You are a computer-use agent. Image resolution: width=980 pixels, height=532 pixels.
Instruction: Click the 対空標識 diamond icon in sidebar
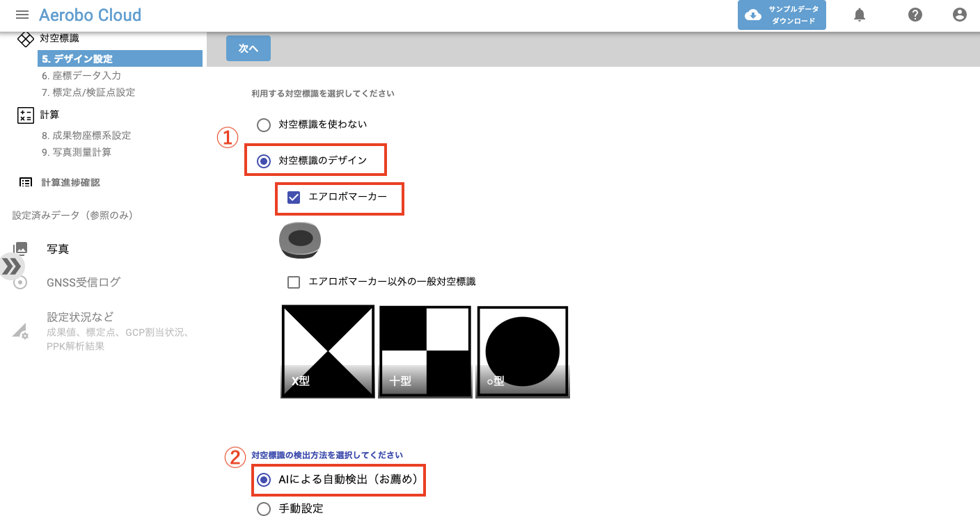[x=26, y=39]
